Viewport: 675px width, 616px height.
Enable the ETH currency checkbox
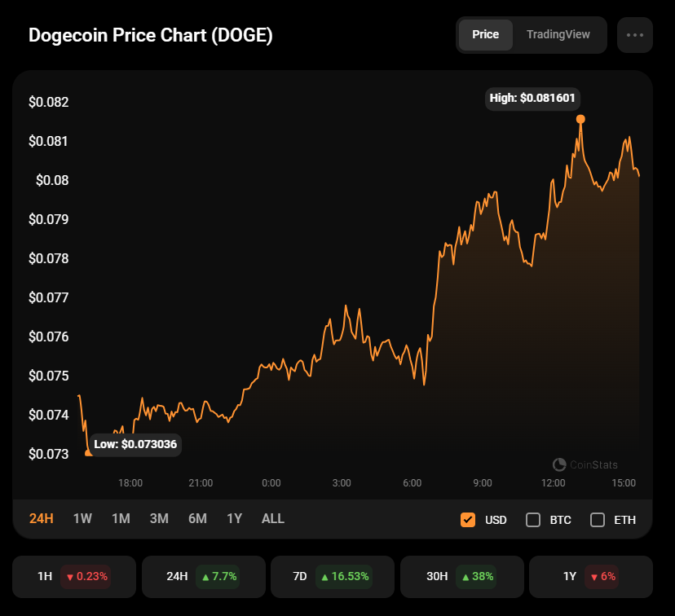tap(597, 520)
